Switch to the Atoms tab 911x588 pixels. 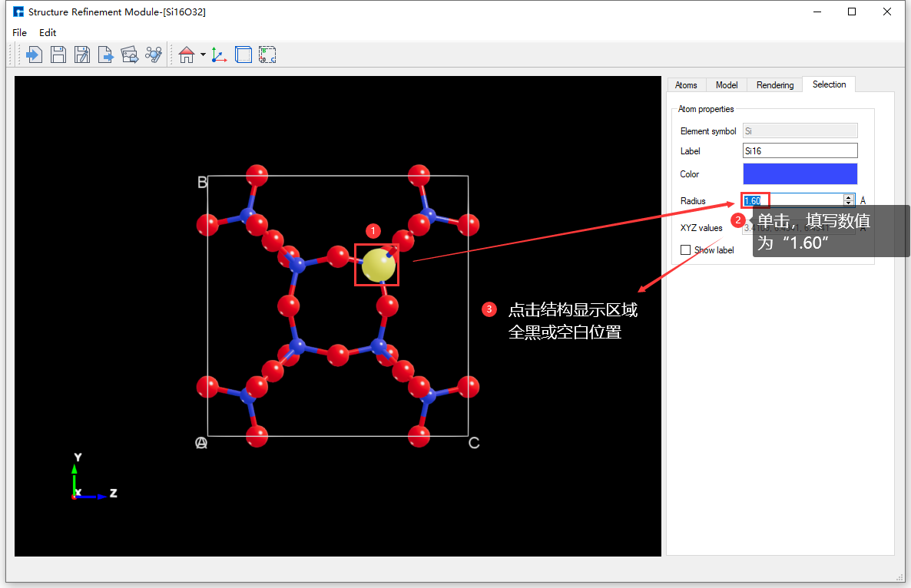[x=686, y=84]
